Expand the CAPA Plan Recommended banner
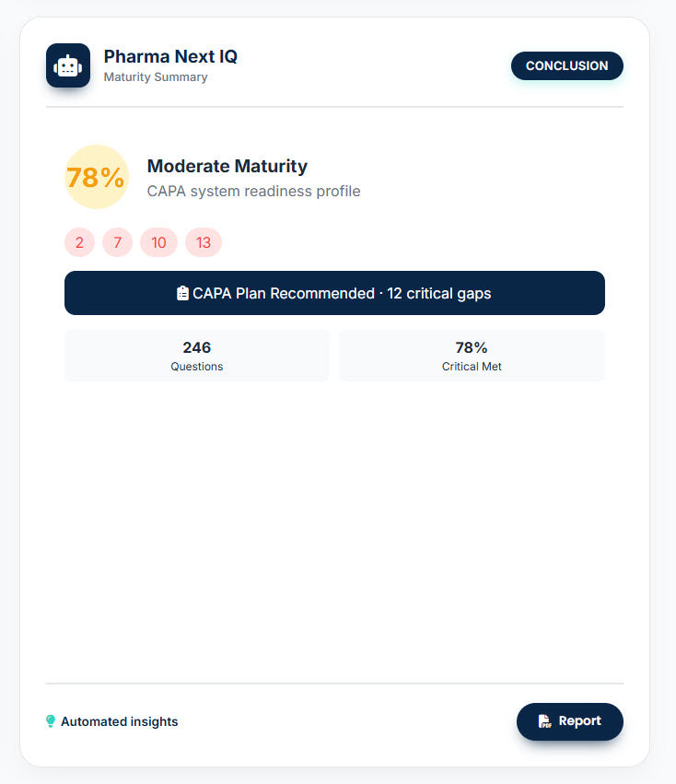 click(x=334, y=293)
